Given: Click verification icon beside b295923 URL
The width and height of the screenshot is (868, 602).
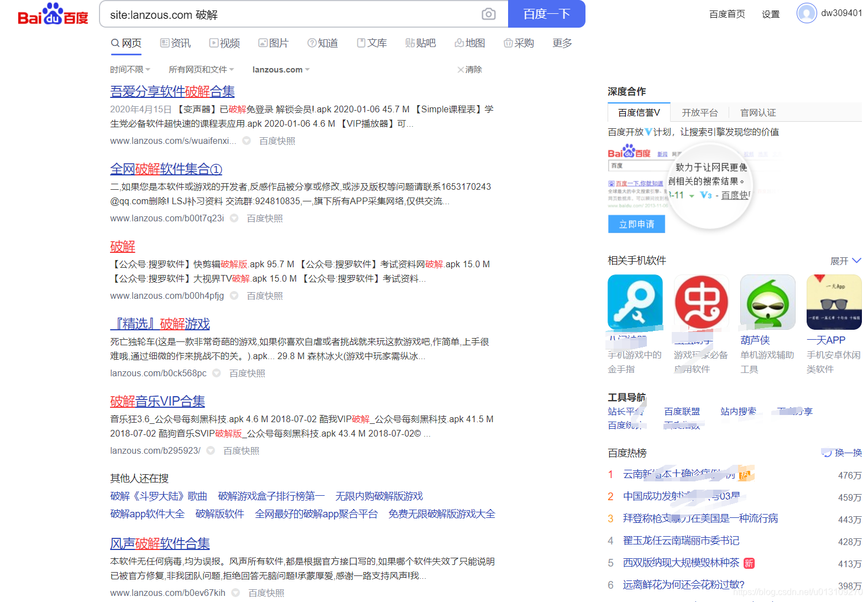Looking at the screenshot, I should pyautogui.click(x=211, y=450).
